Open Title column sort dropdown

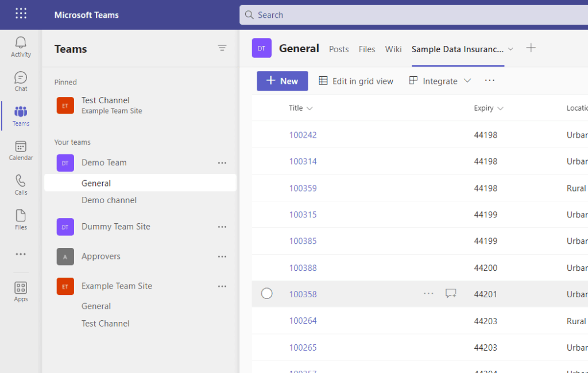point(310,108)
